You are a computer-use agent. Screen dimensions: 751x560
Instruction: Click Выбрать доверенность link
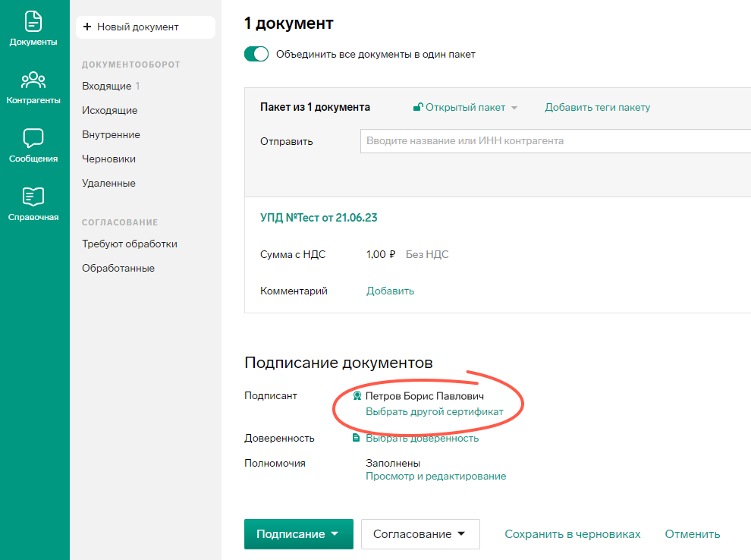pos(422,438)
